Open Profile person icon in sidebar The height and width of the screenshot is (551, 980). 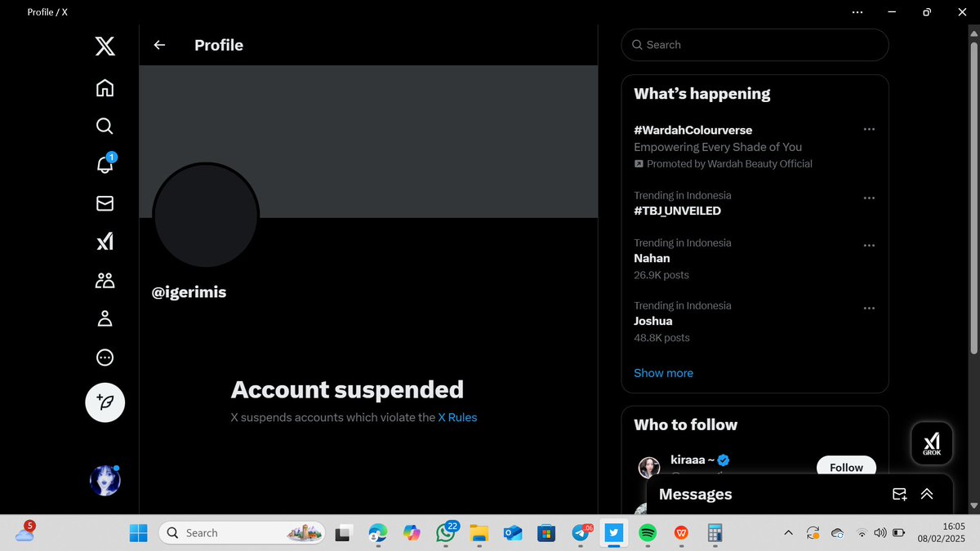click(x=105, y=319)
